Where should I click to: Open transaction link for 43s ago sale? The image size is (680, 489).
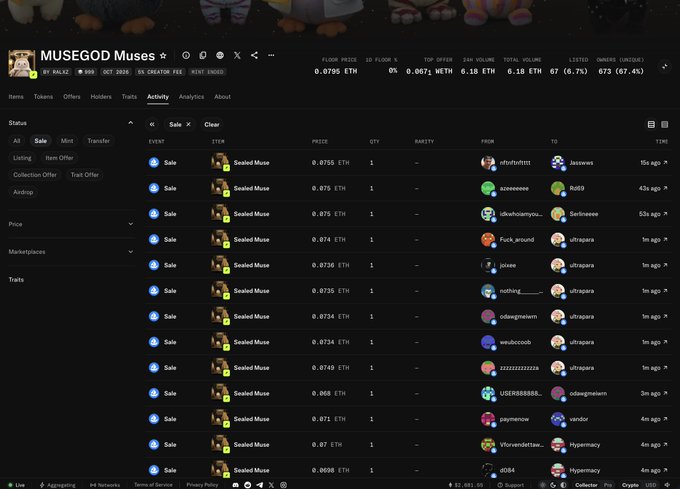[665, 188]
